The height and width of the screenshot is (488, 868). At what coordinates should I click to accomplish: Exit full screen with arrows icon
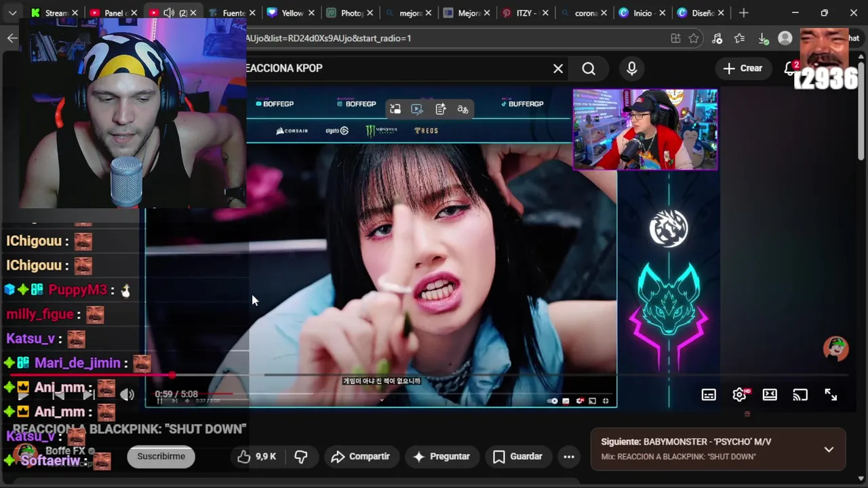(831, 394)
